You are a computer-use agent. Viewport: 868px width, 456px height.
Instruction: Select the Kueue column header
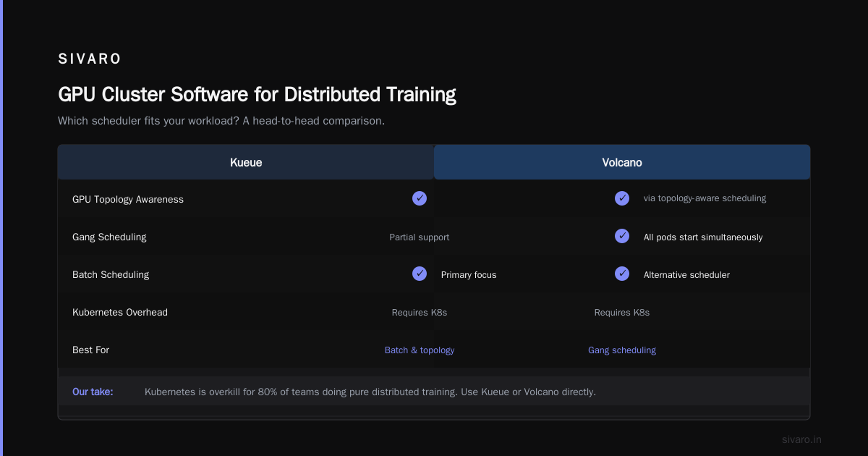pyautogui.click(x=246, y=162)
